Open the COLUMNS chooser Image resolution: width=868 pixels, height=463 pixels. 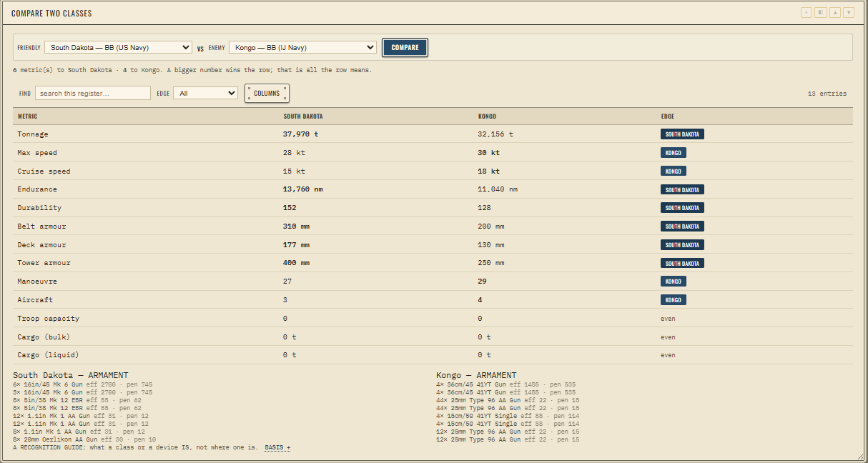coord(267,93)
